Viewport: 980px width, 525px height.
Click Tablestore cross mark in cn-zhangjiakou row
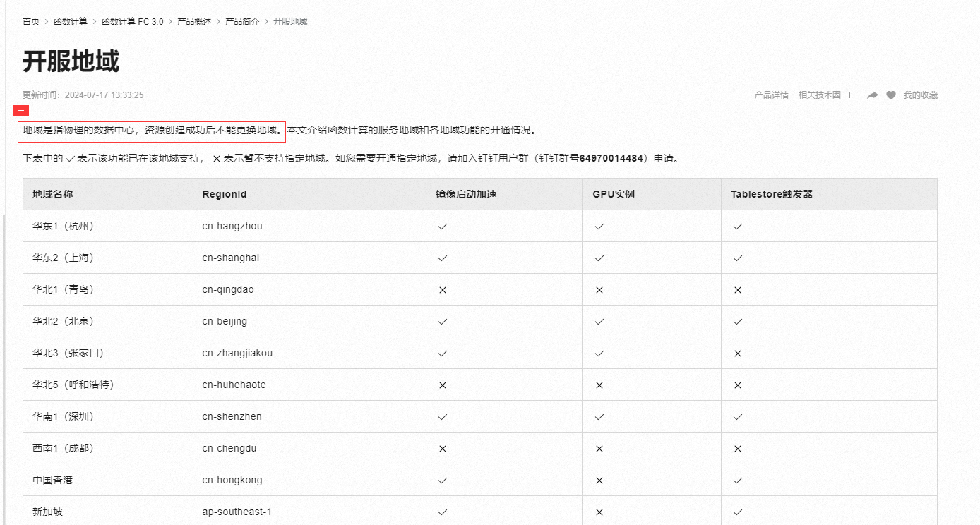[x=738, y=354]
